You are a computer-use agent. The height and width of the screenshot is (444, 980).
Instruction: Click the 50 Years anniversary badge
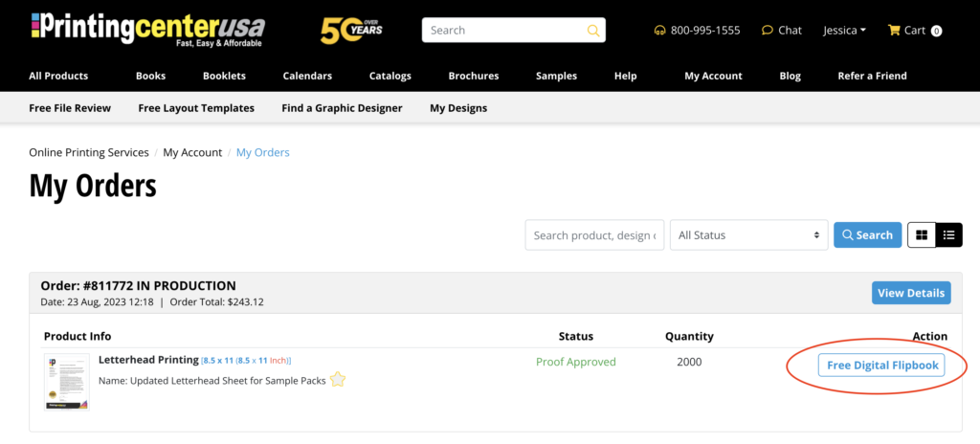tap(350, 31)
